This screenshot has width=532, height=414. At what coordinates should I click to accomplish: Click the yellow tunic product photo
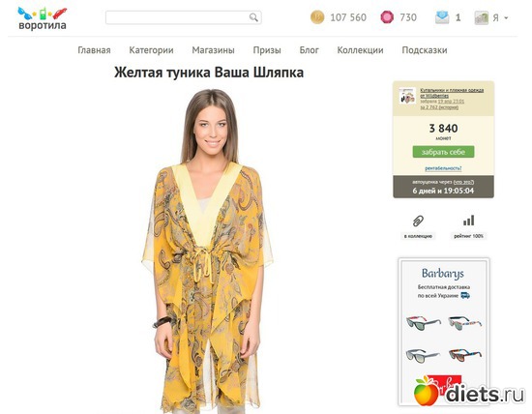tap(208, 251)
